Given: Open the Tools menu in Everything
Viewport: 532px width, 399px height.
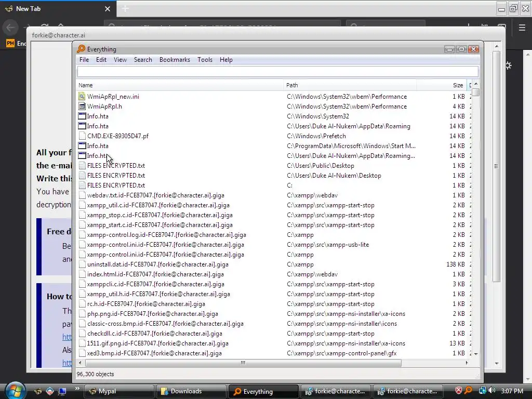Looking at the screenshot, I should [x=205, y=60].
